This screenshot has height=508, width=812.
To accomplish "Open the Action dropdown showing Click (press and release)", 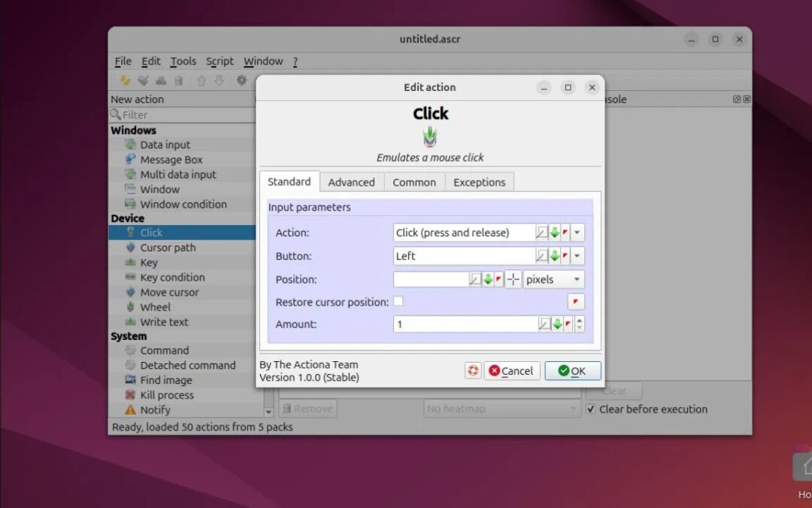I will 577,233.
